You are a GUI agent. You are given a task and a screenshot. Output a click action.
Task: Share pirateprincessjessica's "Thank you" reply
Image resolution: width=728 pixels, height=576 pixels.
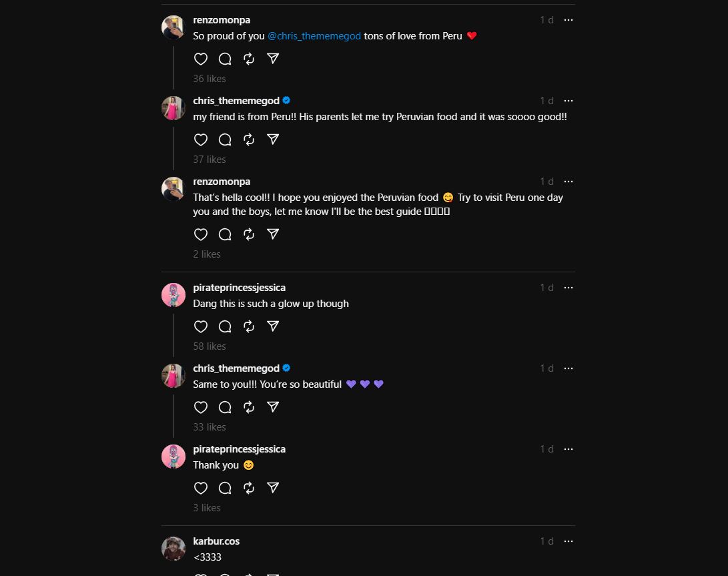(273, 488)
